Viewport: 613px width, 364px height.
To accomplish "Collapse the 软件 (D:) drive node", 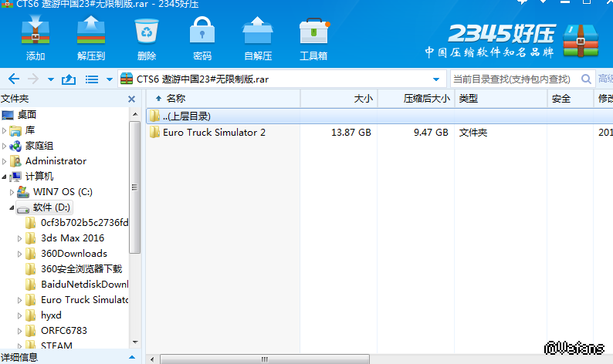I will [12, 207].
